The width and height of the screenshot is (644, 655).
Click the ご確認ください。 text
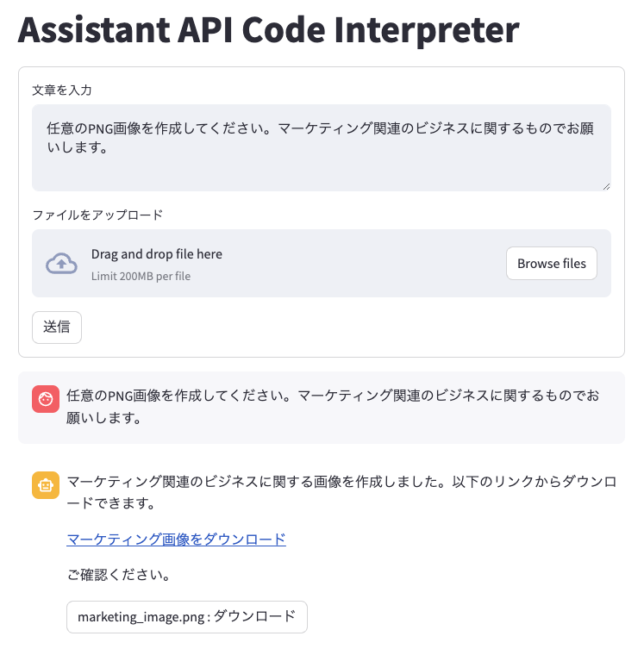point(119,575)
